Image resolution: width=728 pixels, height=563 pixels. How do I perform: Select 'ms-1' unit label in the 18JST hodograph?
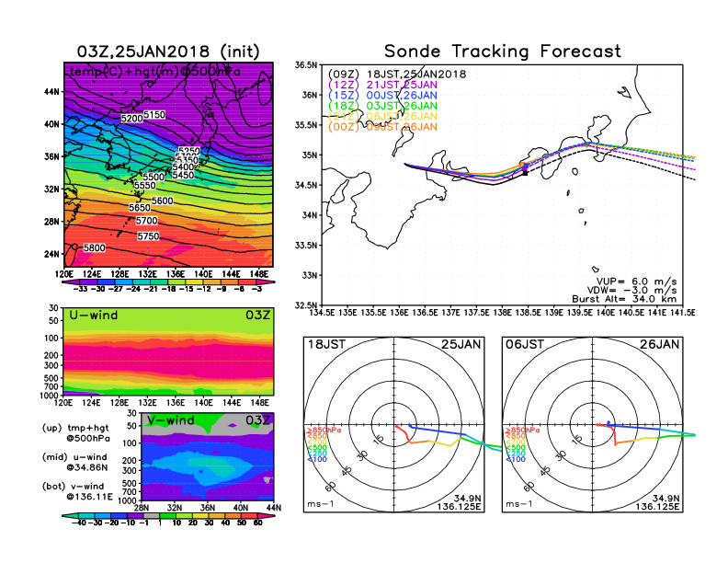(x=321, y=504)
